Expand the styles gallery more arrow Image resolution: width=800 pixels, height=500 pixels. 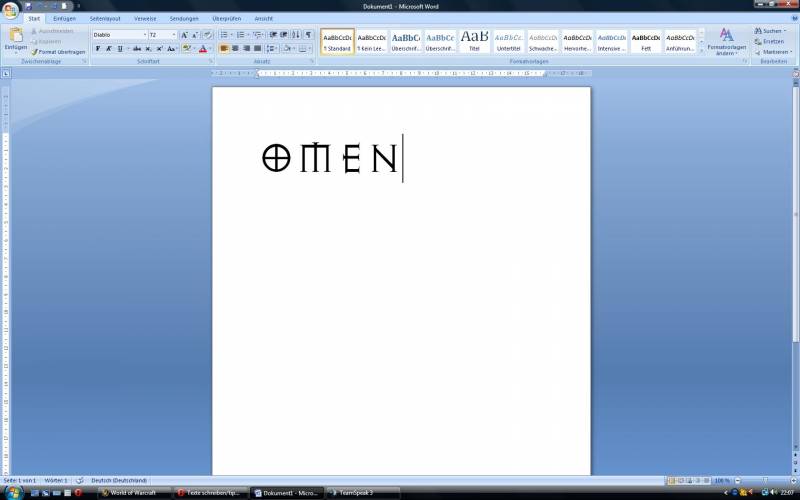pos(701,50)
